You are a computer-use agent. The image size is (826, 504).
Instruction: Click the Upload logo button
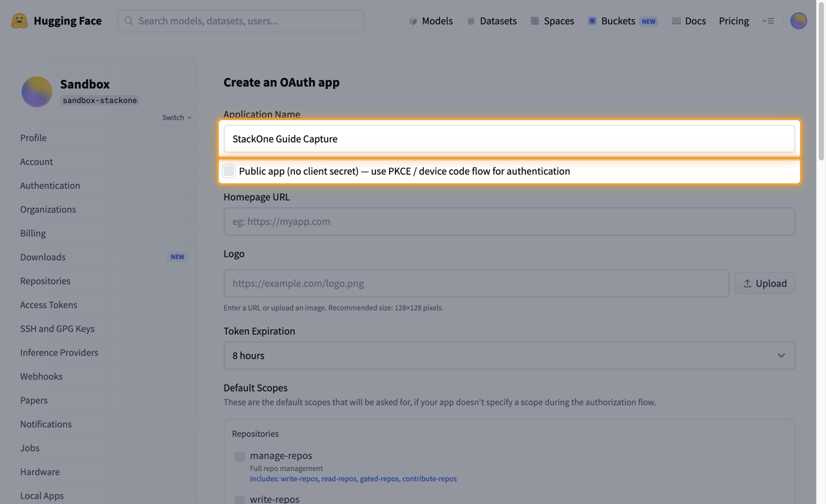(765, 283)
